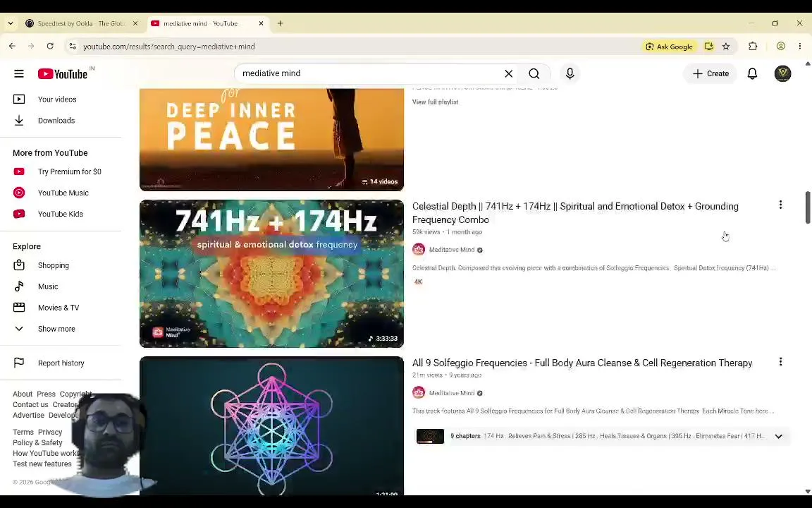Open the Celestial Depth video title

(x=575, y=213)
